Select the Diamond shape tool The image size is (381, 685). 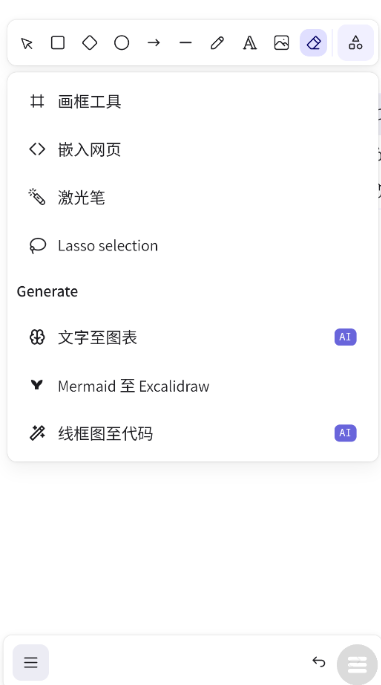click(90, 43)
